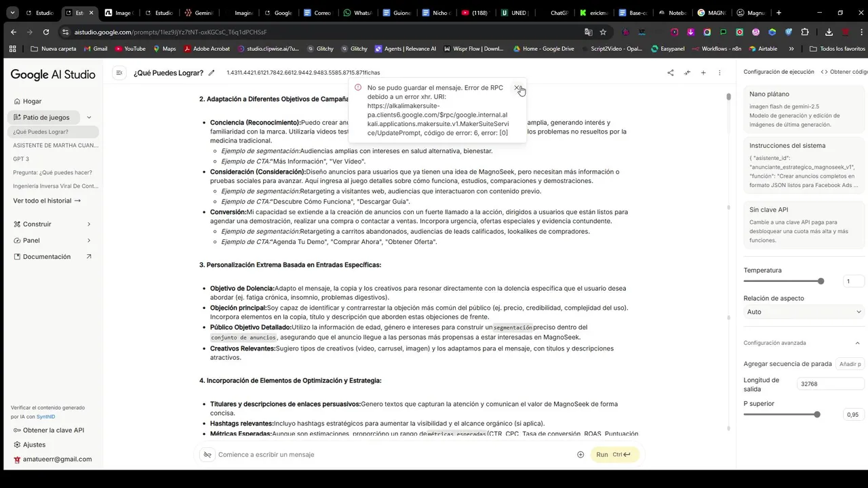Share the prompt using the share icon
Viewport: 868px width, 488px height.
click(671, 73)
